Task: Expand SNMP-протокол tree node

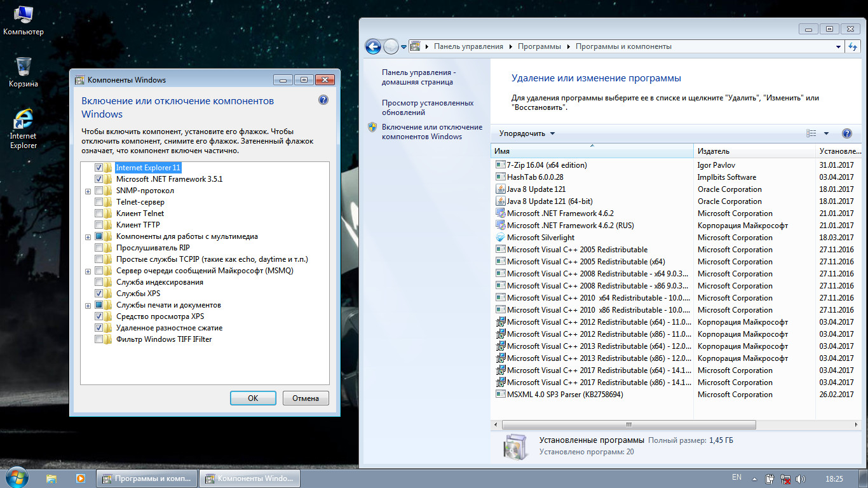Action: pos(88,191)
